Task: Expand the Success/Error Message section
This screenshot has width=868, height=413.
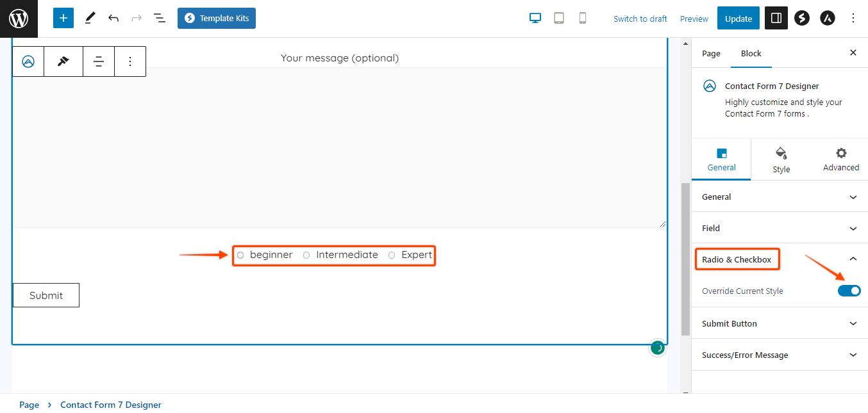Action: (x=779, y=355)
